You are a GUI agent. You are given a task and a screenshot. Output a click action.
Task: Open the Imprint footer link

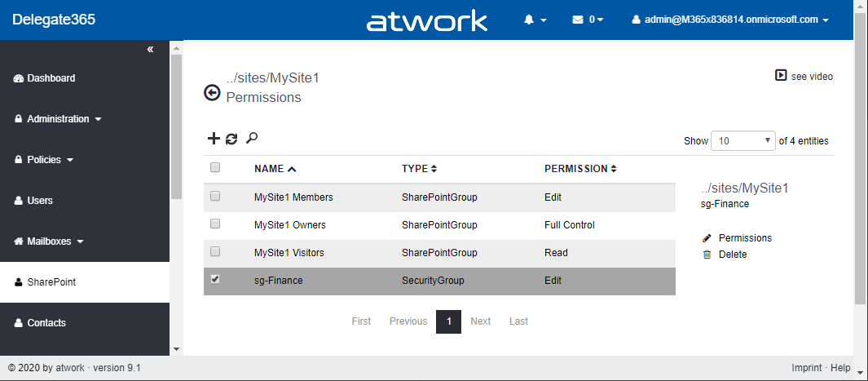point(806,368)
